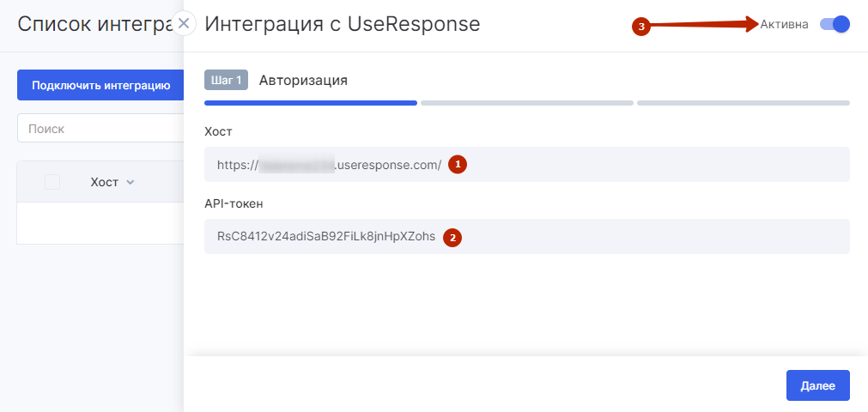Click the Активна label text
The height and width of the screenshot is (412, 868).
(784, 24)
